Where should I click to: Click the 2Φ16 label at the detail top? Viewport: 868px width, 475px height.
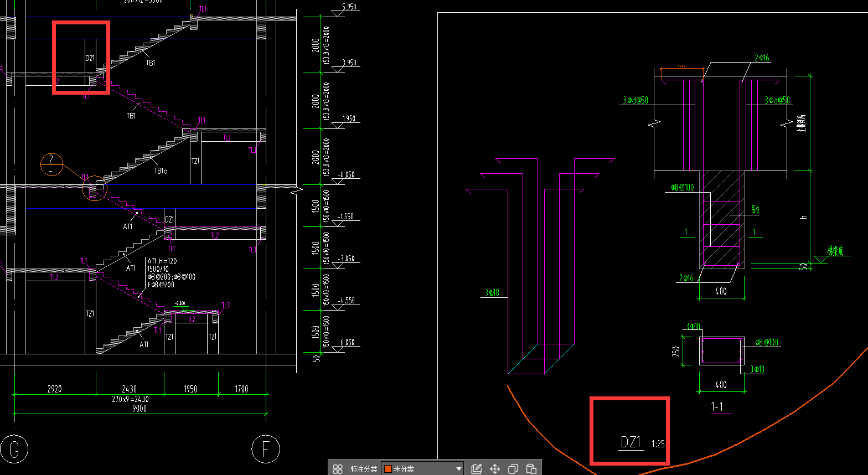pyautogui.click(x=762, y=58)
